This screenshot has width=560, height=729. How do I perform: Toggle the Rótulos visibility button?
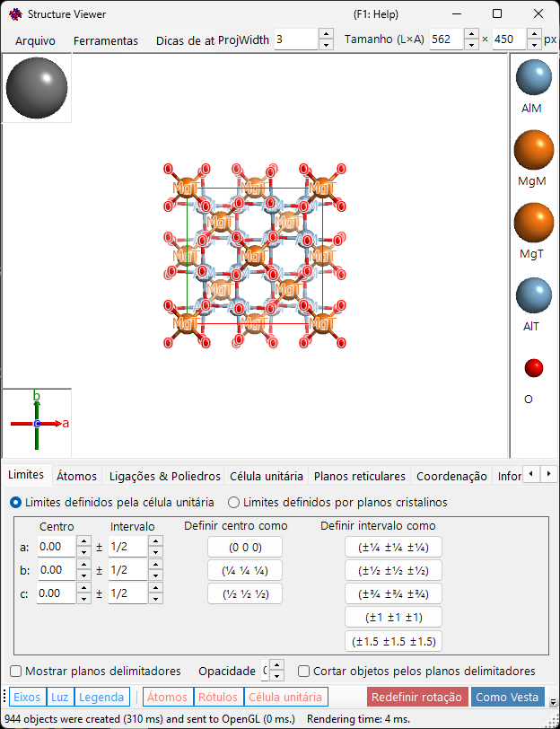click(x=218, y=697)
